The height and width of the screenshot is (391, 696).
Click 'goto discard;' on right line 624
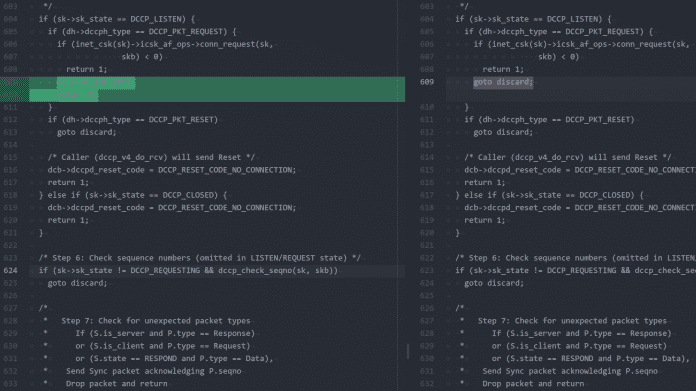tap(494, 283)
